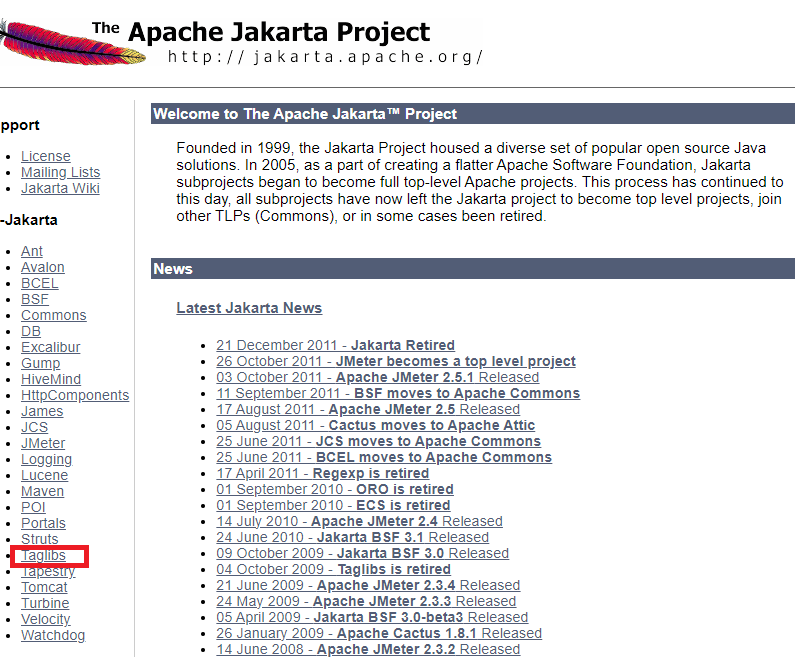810x657 pixels.
Task: Open the JMeter sidebar link
Action: pyautogui.click(x=43, y=443)
